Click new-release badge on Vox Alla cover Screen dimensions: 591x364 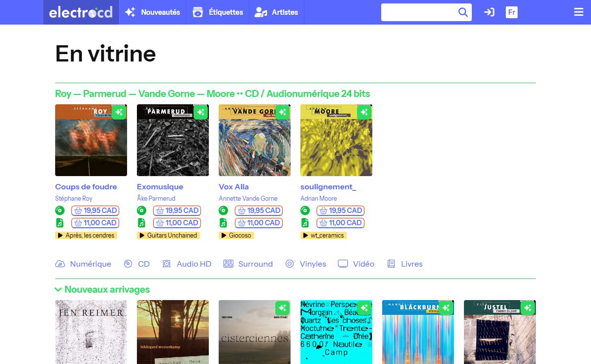pos(282,112)
